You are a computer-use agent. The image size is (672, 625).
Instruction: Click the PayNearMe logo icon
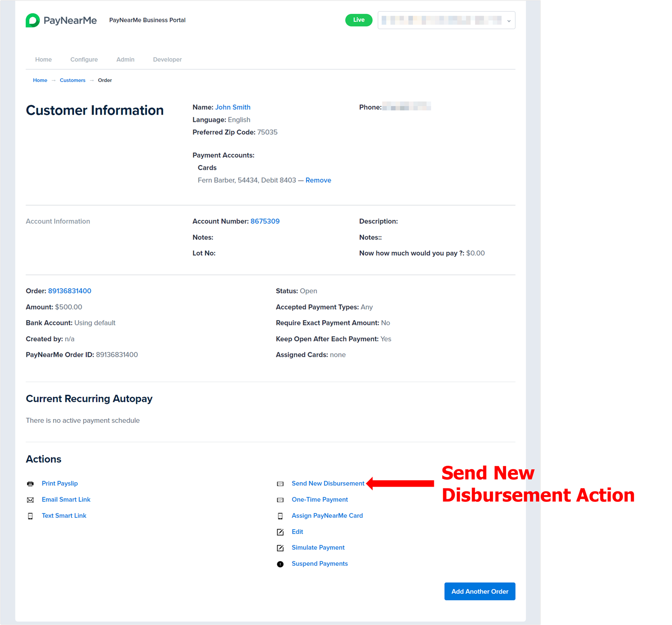pyautogui.click(x=33, y=20)
